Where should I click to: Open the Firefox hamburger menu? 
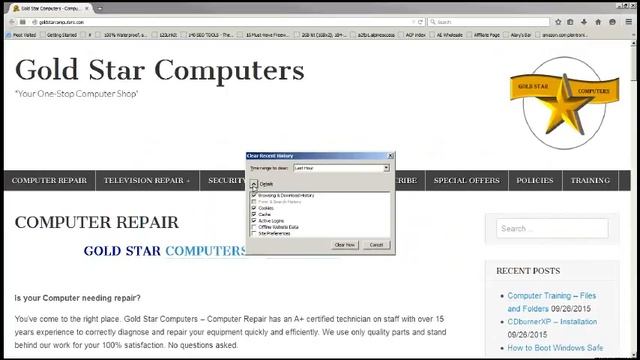point(629,22)
